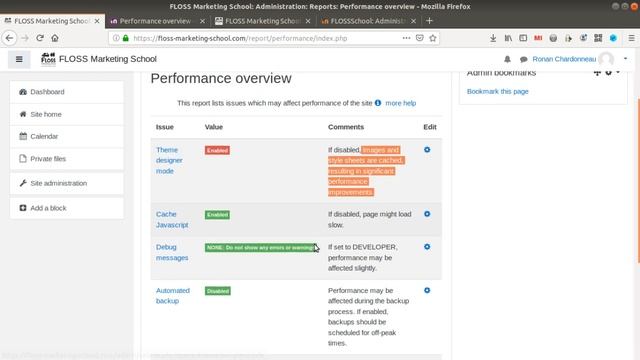The width and height of the screenshot is (640, 360).
Task: Click the FLOSS Marketing School logo
Action: coord(48,59)
